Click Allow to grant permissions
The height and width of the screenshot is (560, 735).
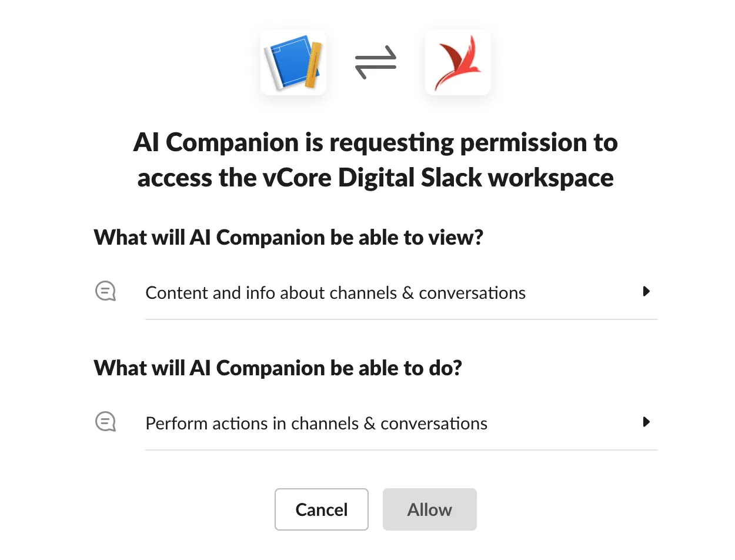coord(429,509)
